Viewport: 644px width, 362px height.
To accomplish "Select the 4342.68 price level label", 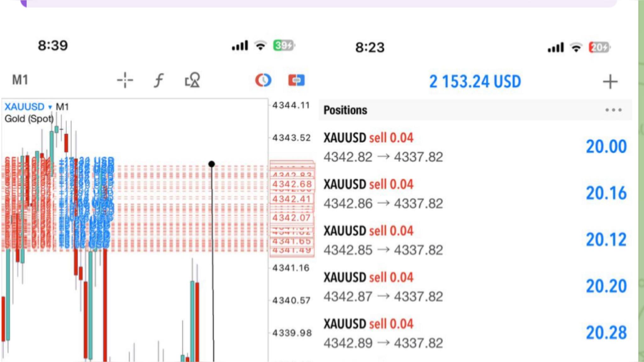I will (x=292, y=184).
